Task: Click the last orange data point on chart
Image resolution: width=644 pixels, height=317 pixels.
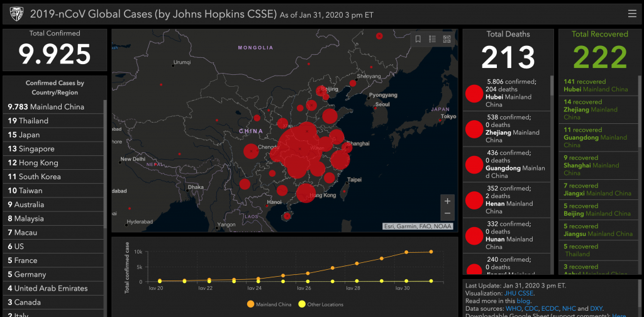Action: 431,252
